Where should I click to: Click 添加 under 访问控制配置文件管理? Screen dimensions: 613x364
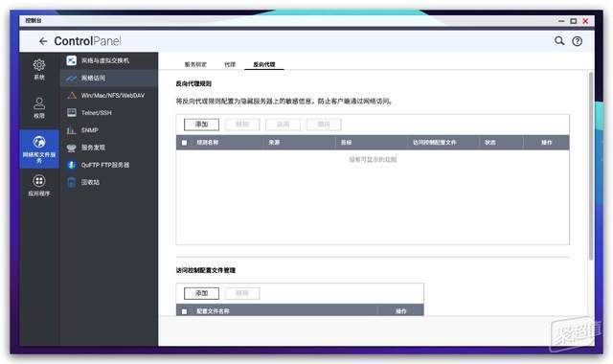201,293
